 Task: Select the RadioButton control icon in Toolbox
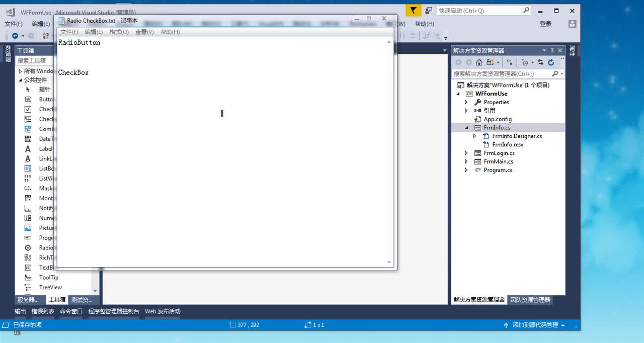point(28,248)
